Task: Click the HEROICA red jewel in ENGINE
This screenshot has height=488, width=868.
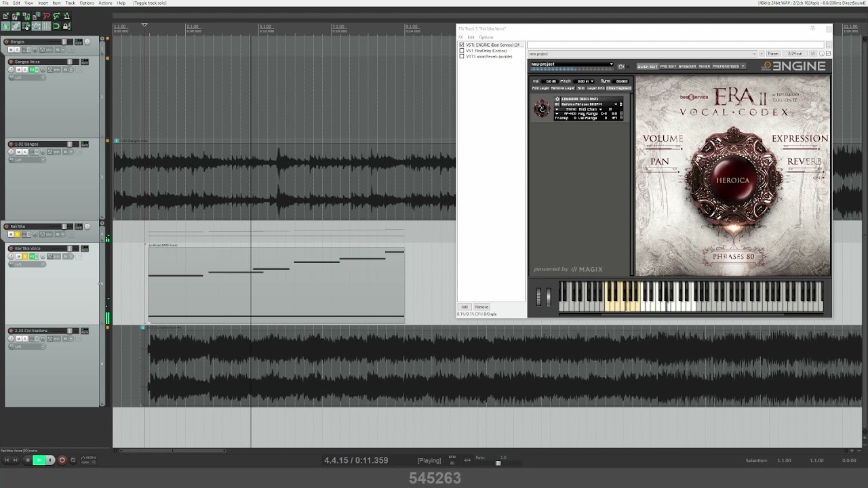Action: 732,180
